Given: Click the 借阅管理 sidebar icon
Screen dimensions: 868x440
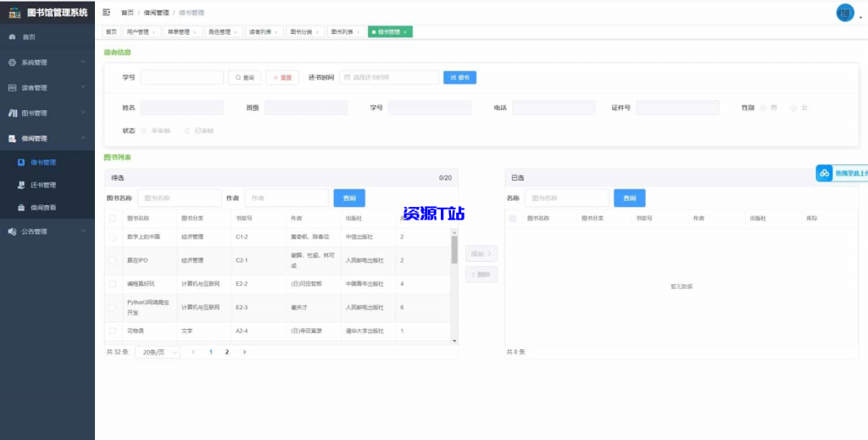Looking at the screenshot, I should coord(12,138).
